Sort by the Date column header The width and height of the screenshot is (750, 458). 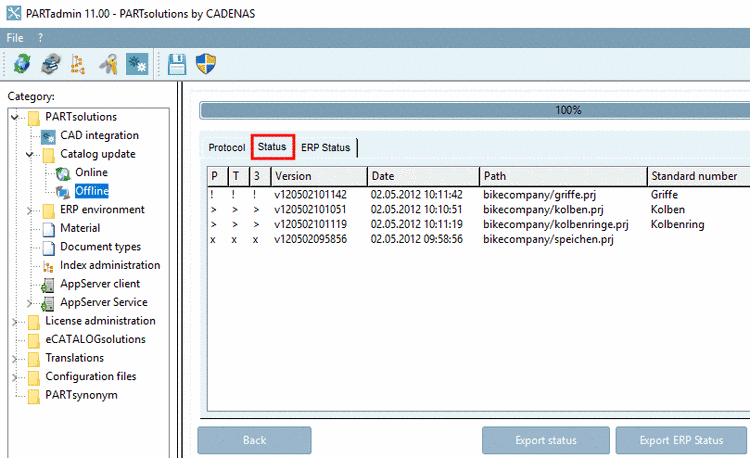[423, 176]
